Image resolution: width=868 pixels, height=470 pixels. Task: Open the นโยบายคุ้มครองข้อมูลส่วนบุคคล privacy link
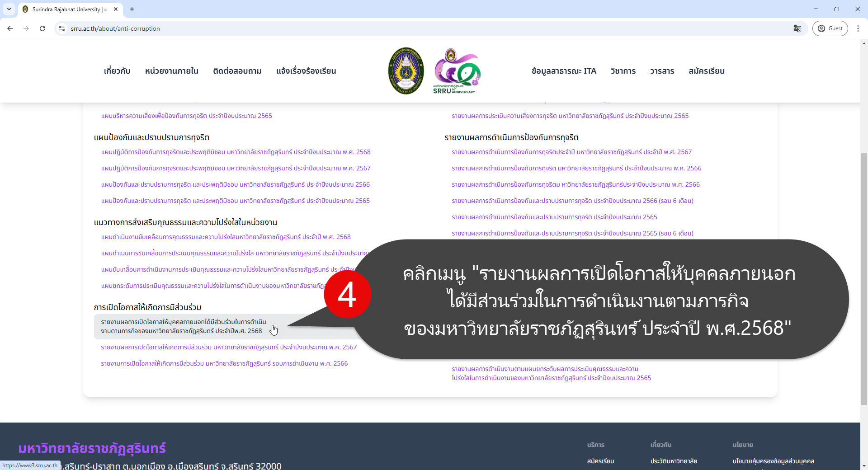pos(774,461)
